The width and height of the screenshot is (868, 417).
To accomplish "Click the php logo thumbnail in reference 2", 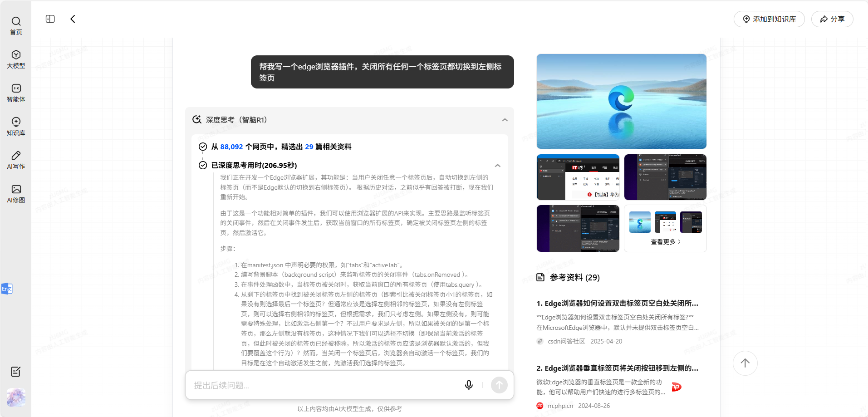I will (677, 387).
